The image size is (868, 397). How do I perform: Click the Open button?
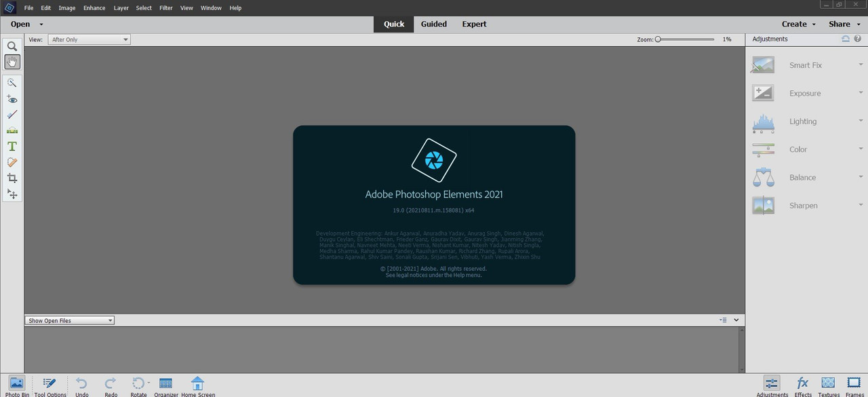tap(20, 24)
